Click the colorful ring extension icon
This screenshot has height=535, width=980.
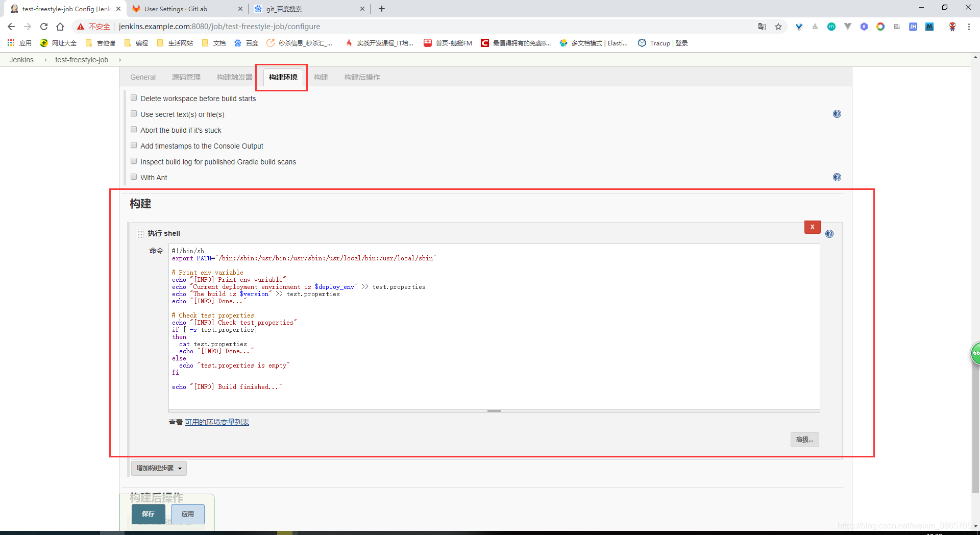[880, 27]
